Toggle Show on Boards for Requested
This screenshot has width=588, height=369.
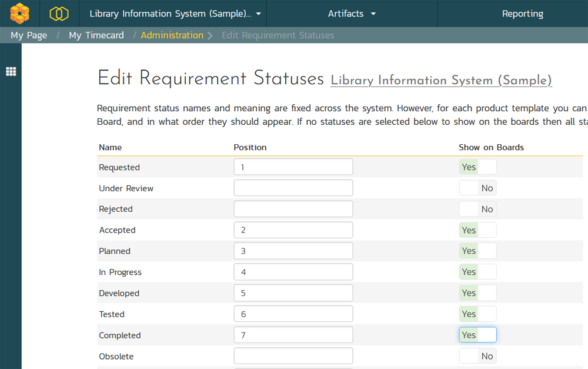(477, 167)
